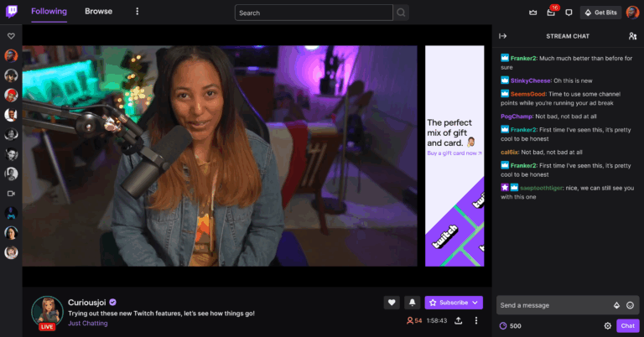Viewport: 644px width, 337px height.
Task: Open the stream three-dot options menu
Action: [x=476, y=320]
